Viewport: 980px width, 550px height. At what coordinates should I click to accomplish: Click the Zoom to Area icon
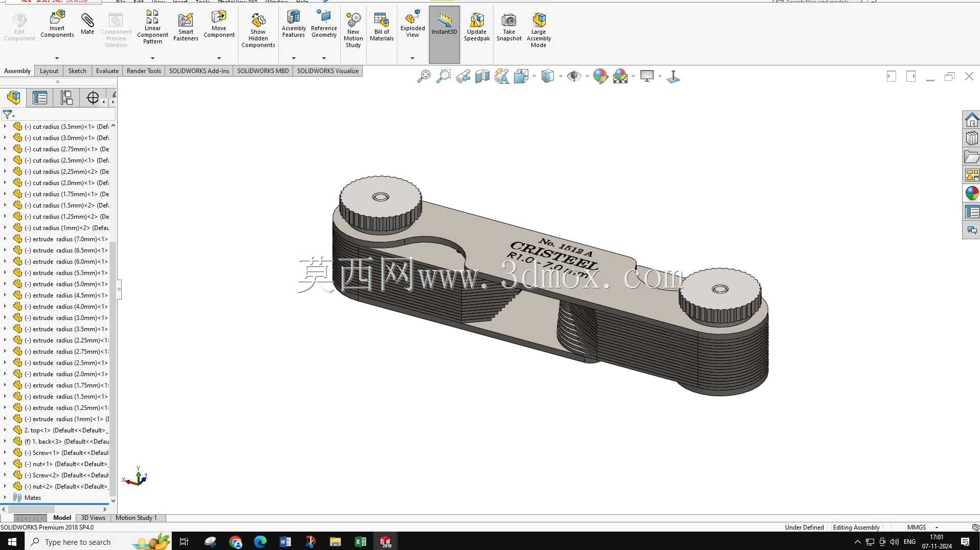point(443,77)
